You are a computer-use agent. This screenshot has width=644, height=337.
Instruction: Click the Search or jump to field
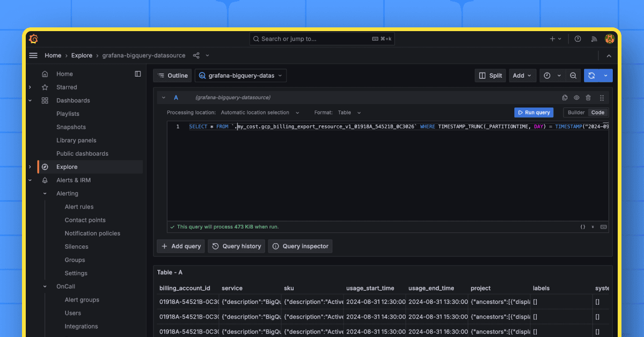click(321, 39)
